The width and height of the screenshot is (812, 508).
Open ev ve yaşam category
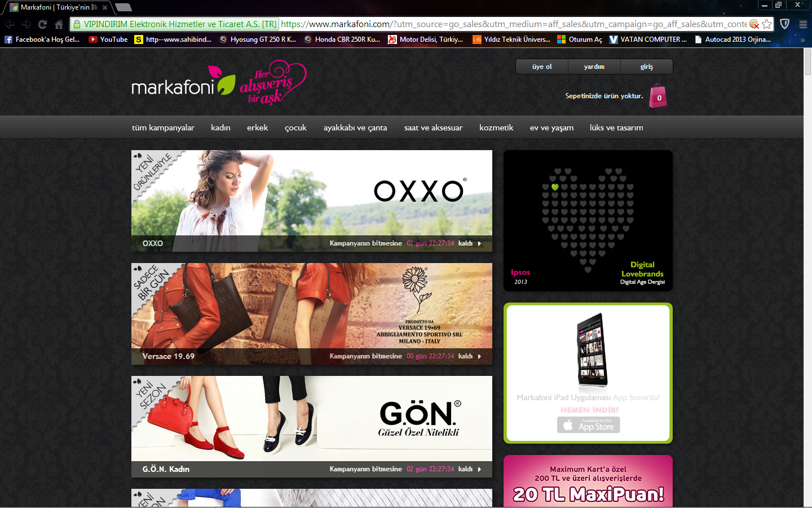pyautogui.click(x=551, y=128)
